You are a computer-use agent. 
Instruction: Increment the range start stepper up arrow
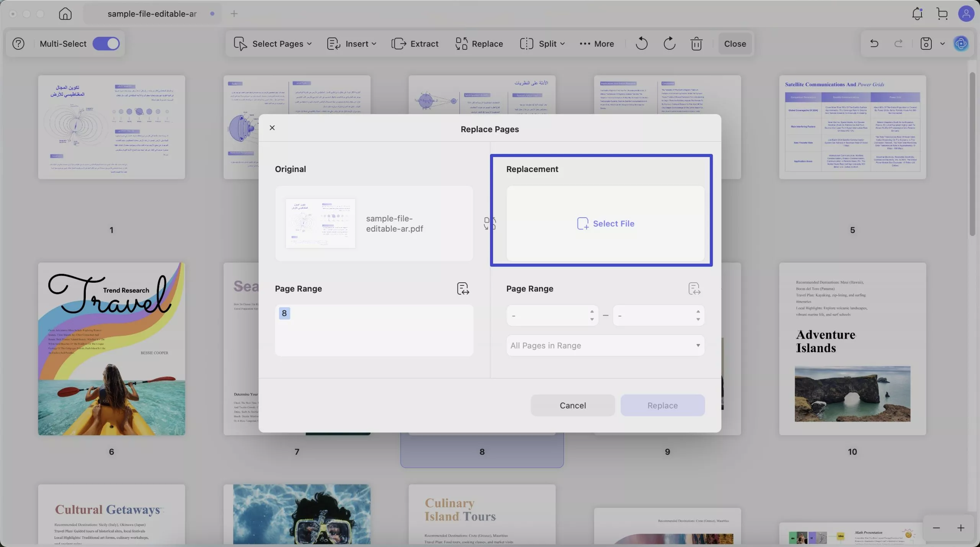tap(592, 311)
